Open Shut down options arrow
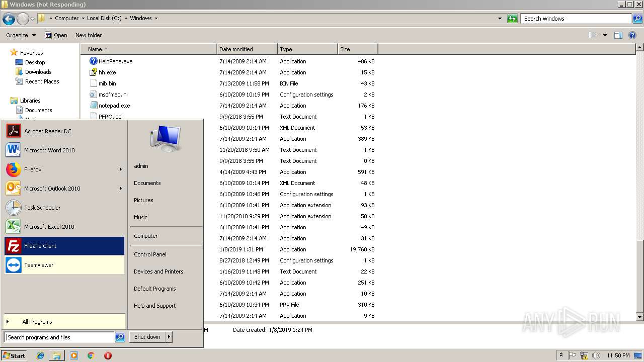This screenshot has width=644, height=362. pos(169,337)
